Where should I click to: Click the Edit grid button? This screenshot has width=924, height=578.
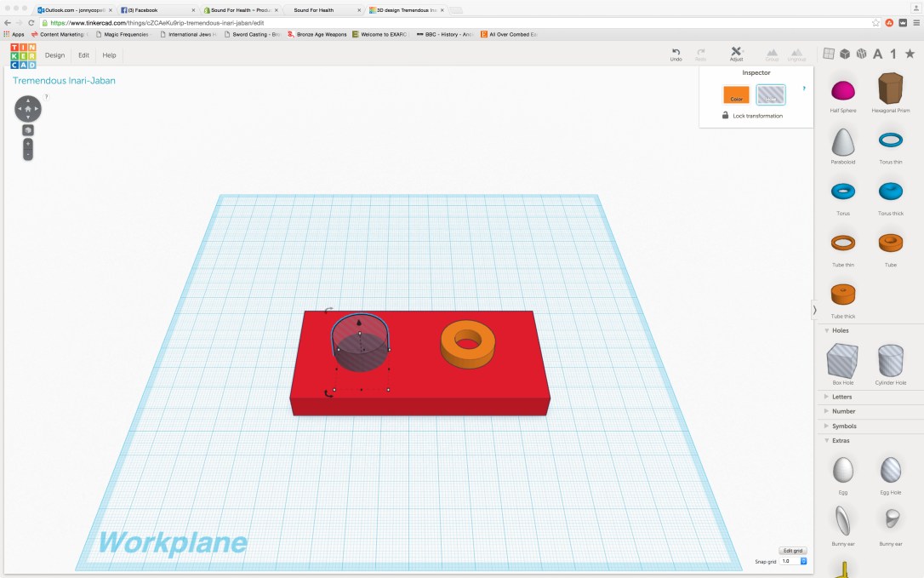coord(792,551)
